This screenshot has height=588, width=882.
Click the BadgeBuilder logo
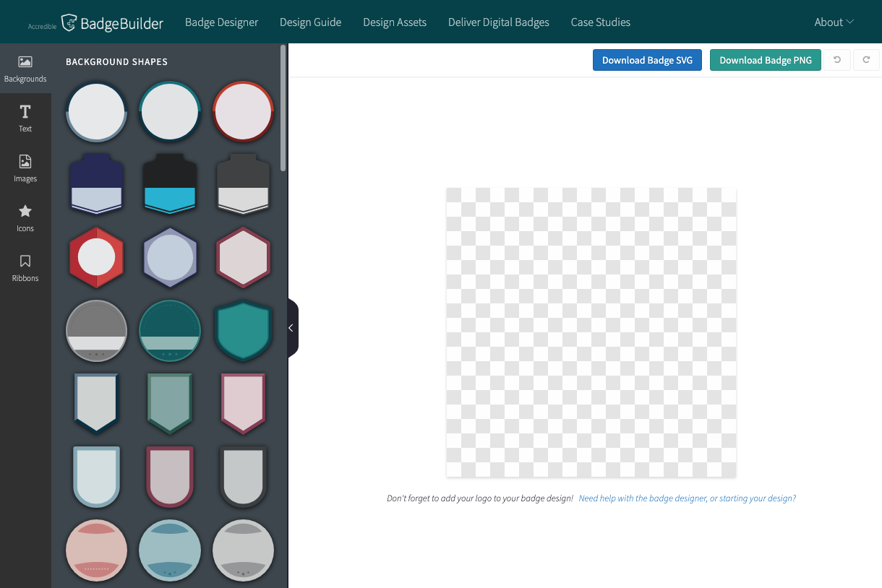[95, 23]
